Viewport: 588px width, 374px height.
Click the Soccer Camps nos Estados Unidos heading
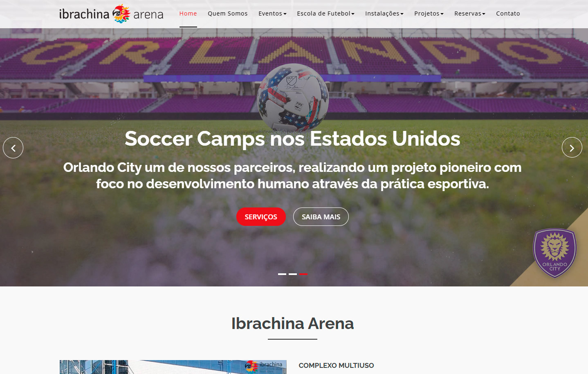pyautogui.click(x=292, y=138)
